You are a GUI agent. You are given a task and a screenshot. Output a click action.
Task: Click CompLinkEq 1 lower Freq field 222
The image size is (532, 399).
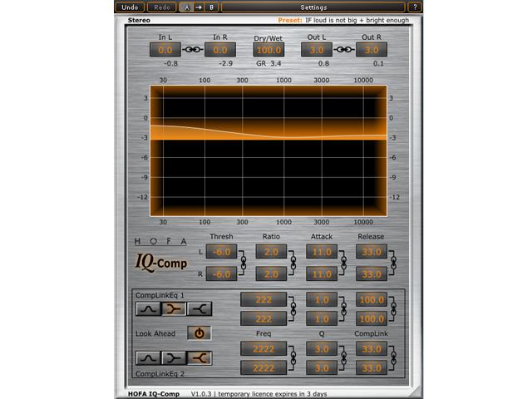pyautogui.click(x=264, y=319)
